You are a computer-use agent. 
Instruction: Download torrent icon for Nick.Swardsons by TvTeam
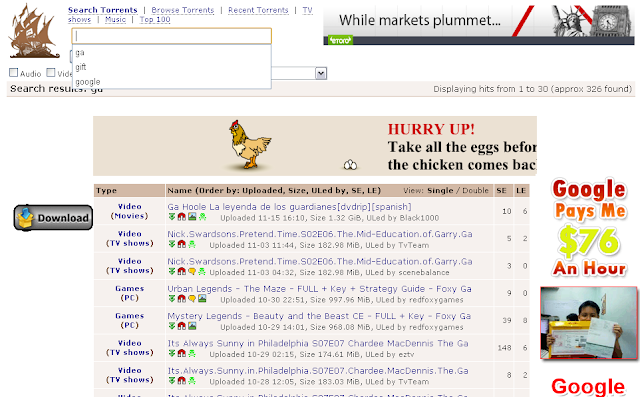pos(172,244)
